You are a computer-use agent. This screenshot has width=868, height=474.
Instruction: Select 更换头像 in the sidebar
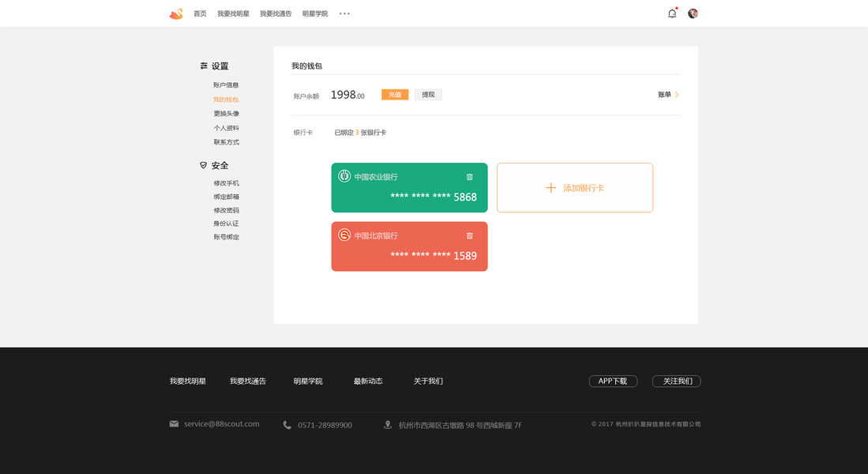point(227,114)
